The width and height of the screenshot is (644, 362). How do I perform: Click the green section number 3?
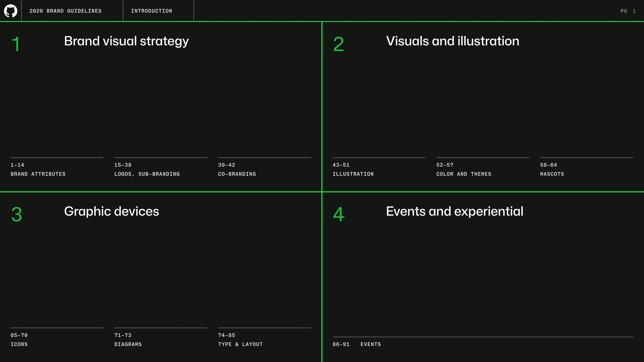(16, 214)
